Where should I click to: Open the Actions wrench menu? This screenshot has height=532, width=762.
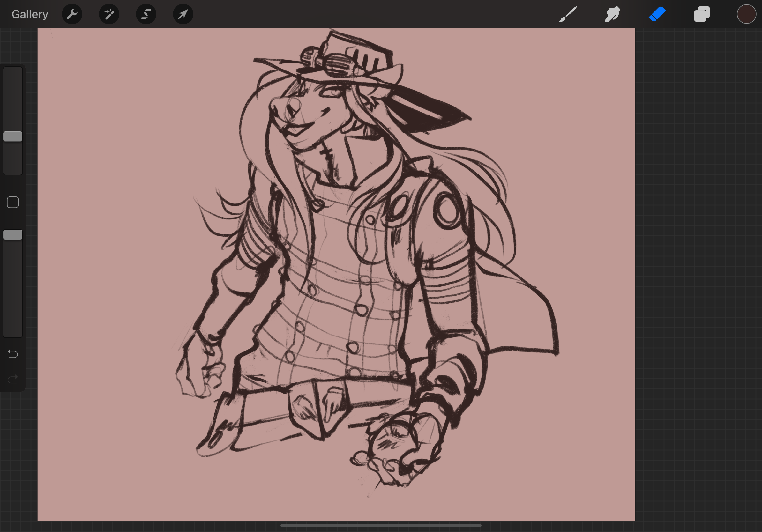(x=72, y=14)
